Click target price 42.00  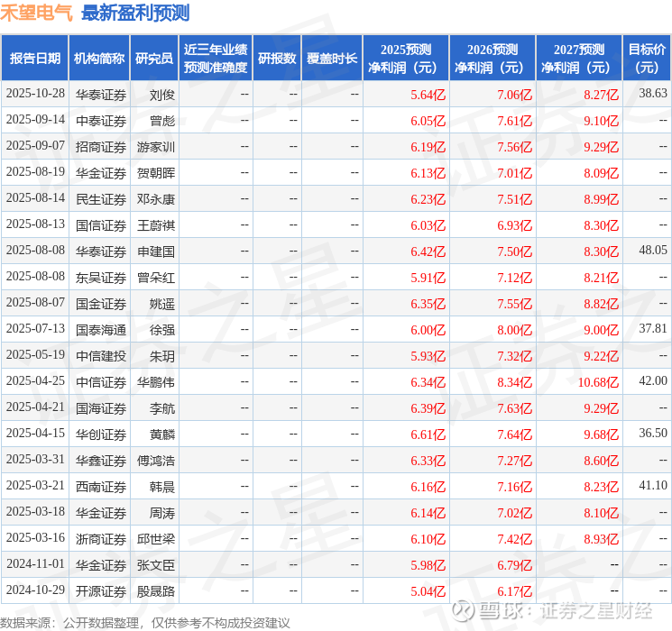653,380
